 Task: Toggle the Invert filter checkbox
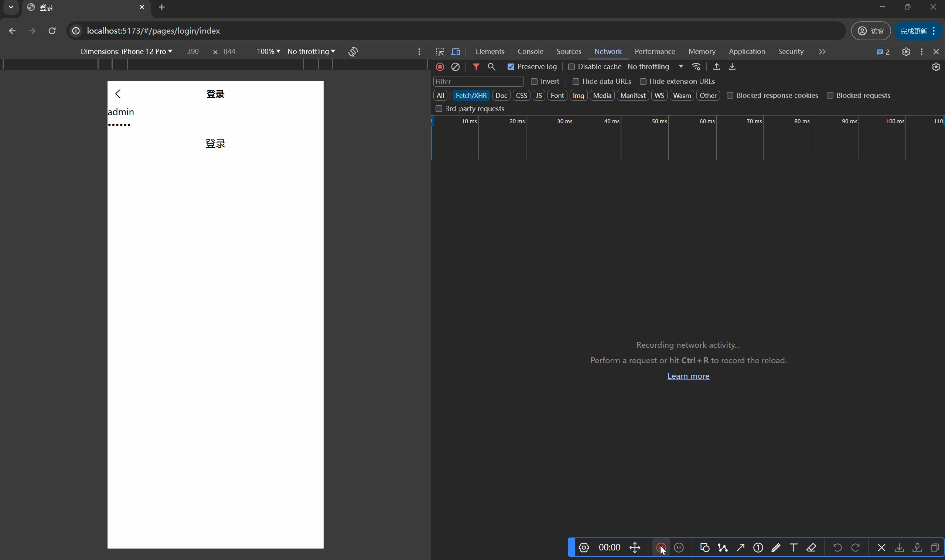533,81
